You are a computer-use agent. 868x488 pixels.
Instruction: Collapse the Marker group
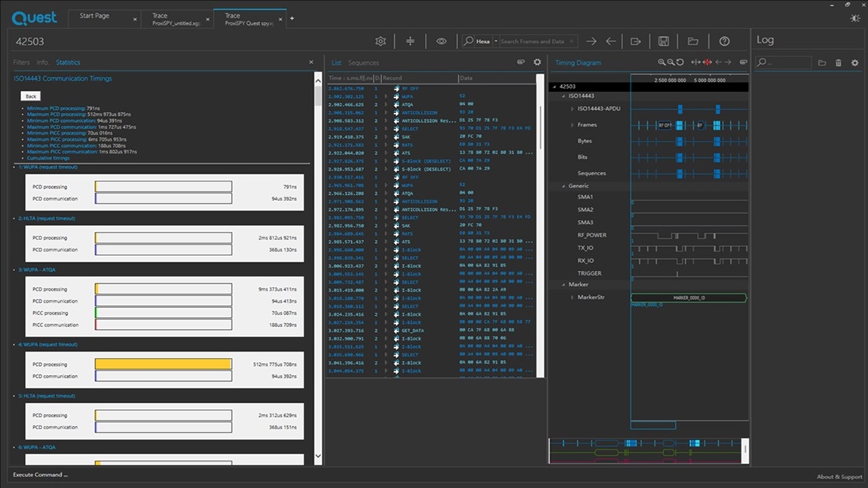(564, 285)
